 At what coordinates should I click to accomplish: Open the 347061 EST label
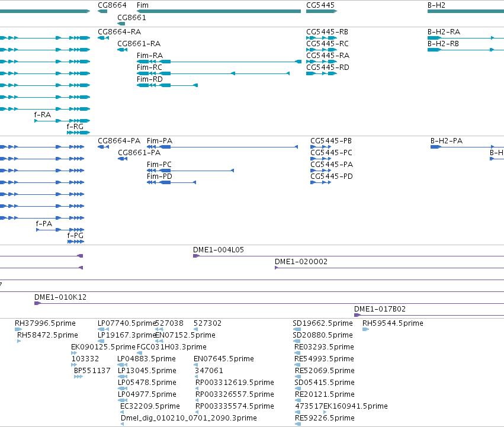209,371
